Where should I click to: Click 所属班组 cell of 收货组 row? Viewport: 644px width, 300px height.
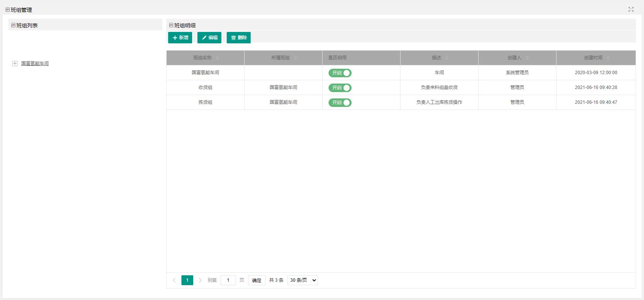pyautogui.click(x=283, y=87)
